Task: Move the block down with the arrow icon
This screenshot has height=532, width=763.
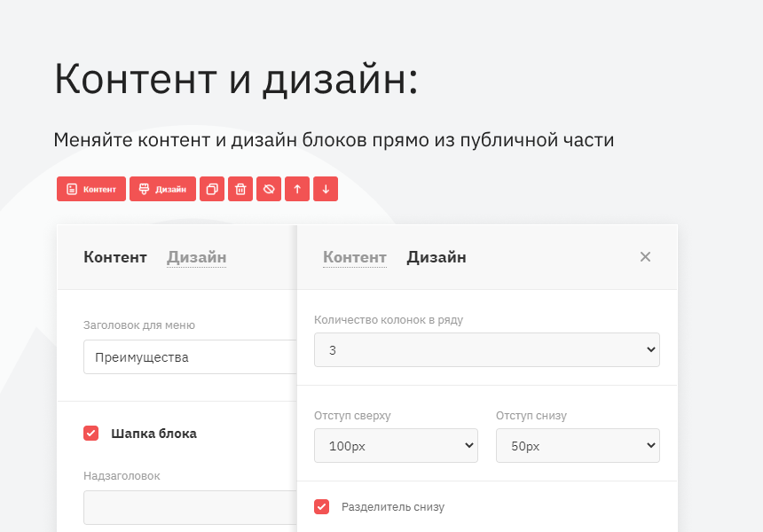Action: 326,189
